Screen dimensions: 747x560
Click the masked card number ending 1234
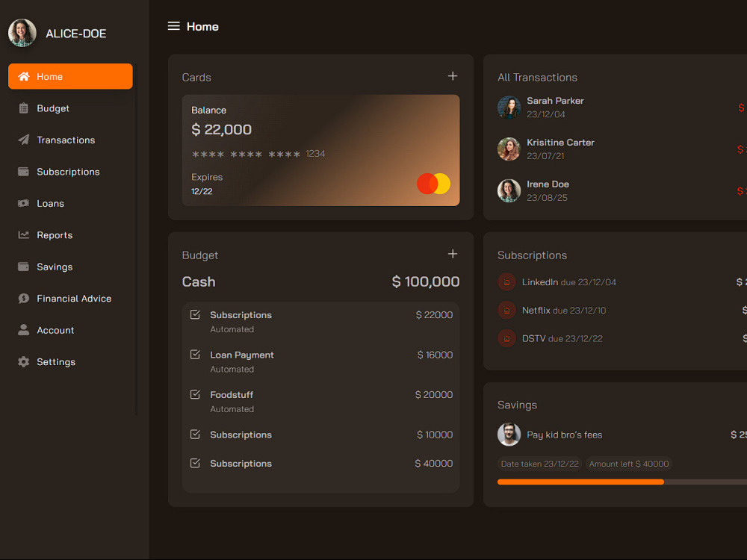[x=258, y=154]
